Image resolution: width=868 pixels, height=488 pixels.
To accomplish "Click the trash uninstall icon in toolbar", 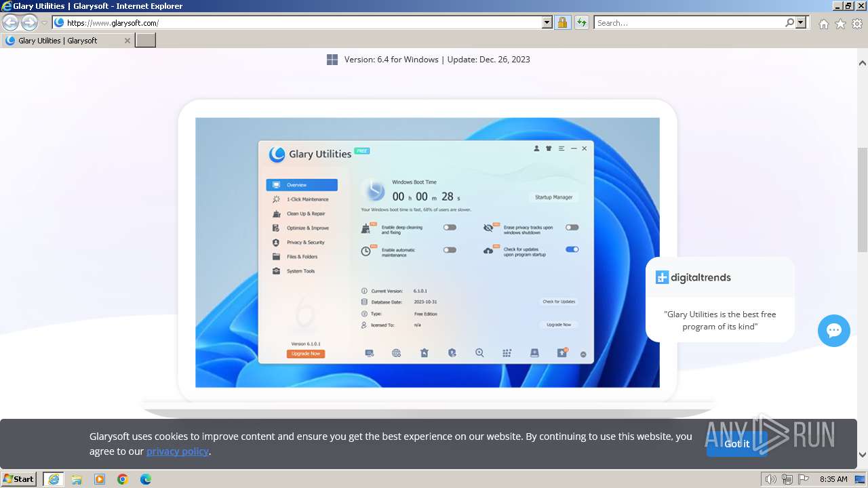I will click(425, 353).
